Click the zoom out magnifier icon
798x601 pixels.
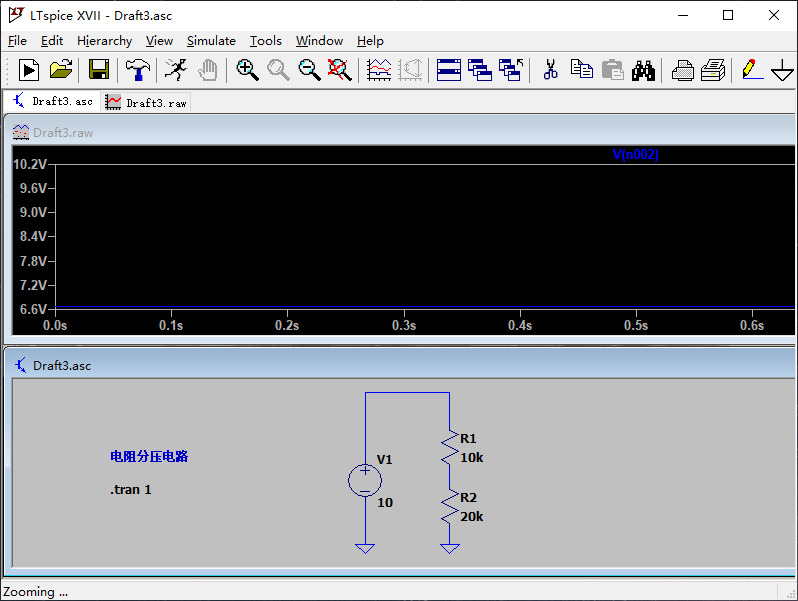(309, 69)
